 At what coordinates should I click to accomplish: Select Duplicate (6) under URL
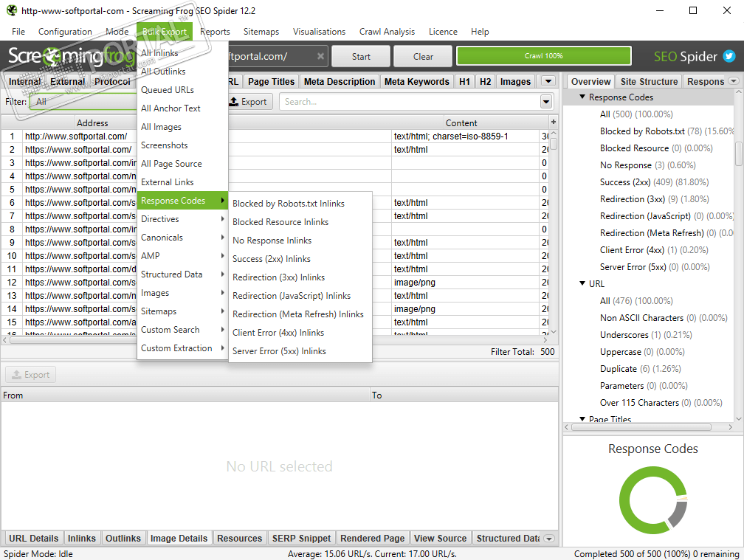pos(640,369)
